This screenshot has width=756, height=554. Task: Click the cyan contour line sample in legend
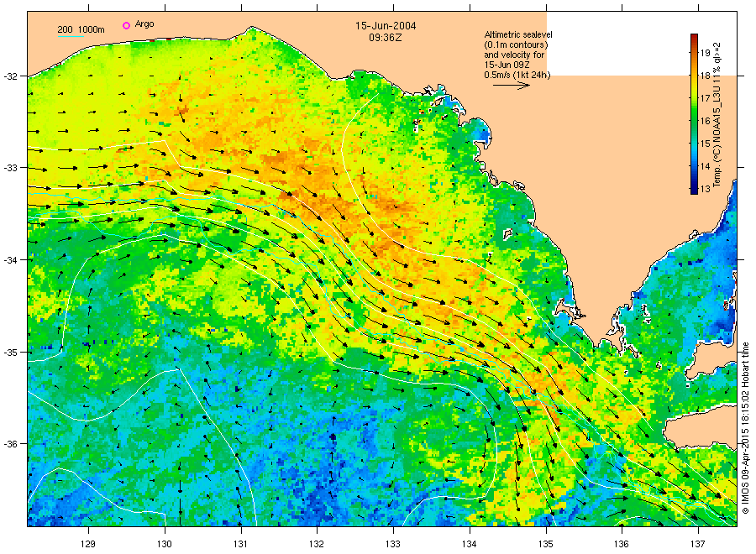coord(71,36)
